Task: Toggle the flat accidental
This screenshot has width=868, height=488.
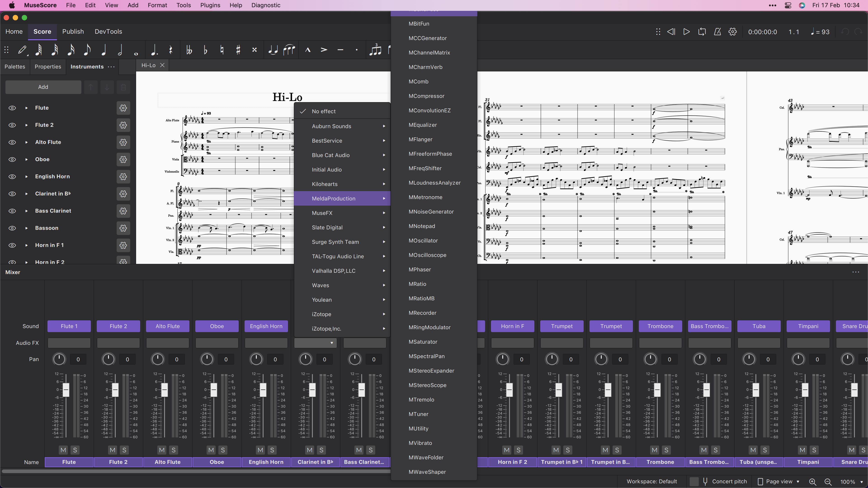Action: 205,50
